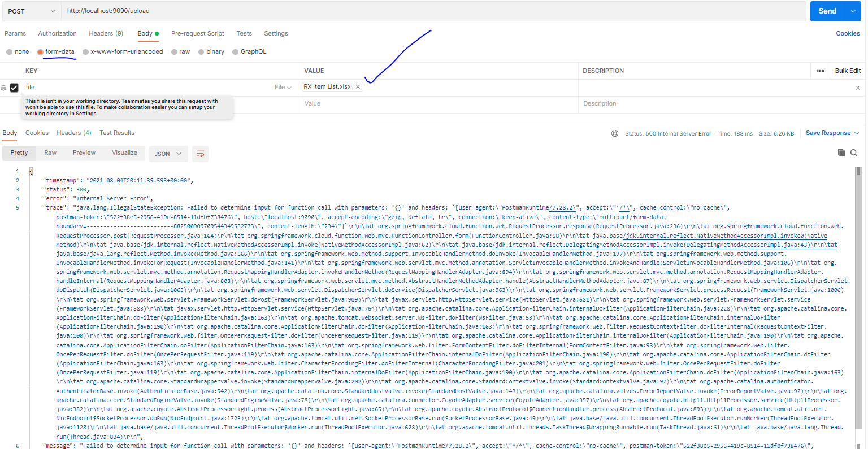868x449 pixels.
Task: Click Bulk Edit
Action: point(848,71)
